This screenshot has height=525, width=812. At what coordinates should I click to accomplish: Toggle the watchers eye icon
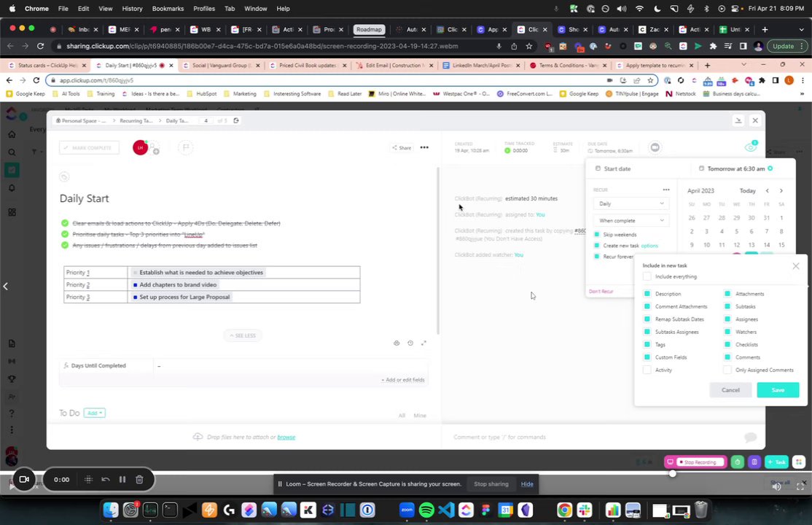750,147
